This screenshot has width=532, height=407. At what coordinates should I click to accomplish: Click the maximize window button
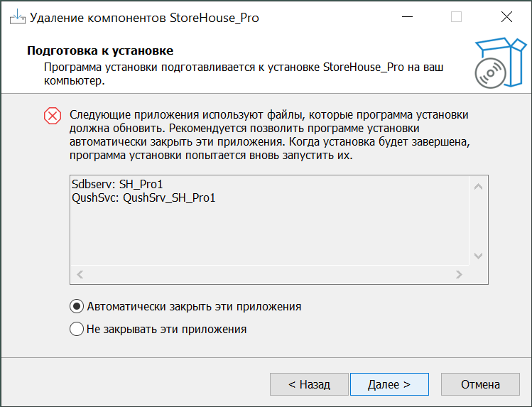(x=456, y=17)
